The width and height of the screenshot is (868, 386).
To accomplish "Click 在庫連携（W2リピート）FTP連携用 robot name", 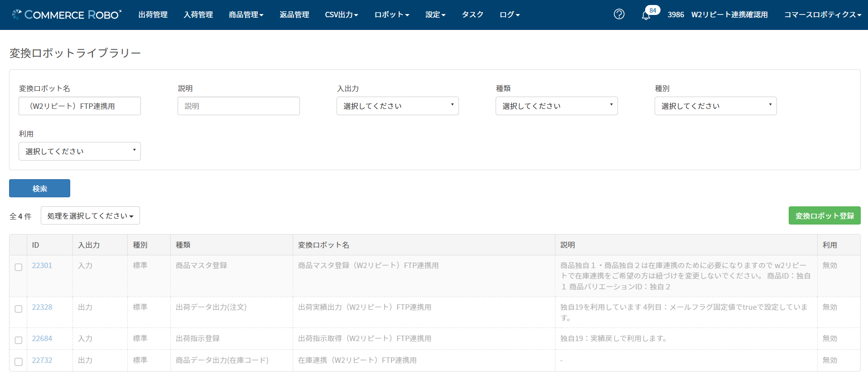I will coord(357,360).
